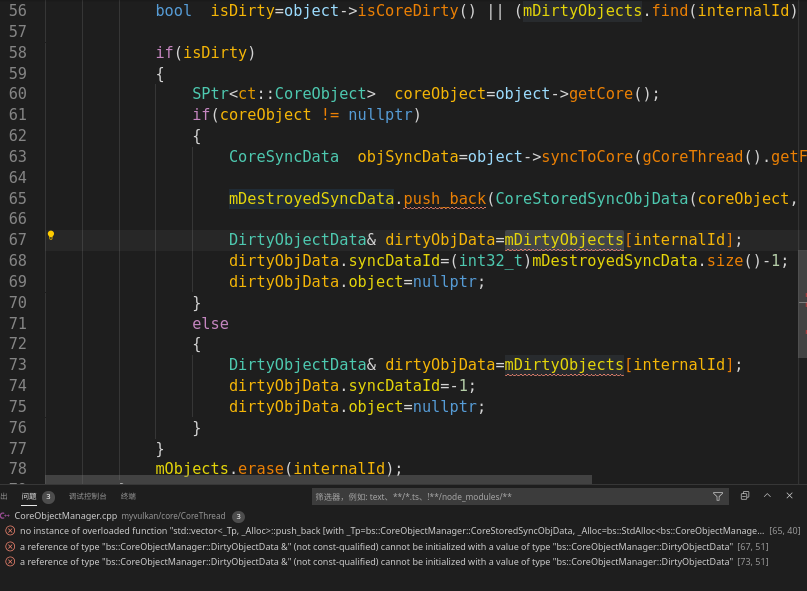Click the C++ file icon beside CoreObjectManager.cpp
This screenshot has width=807, height=591.
[5, 515]
